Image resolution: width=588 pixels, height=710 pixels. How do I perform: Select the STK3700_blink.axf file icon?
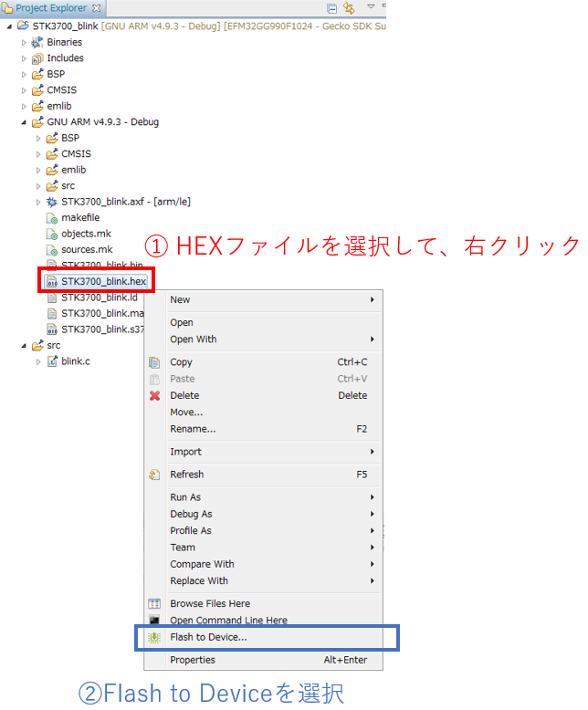52,202
